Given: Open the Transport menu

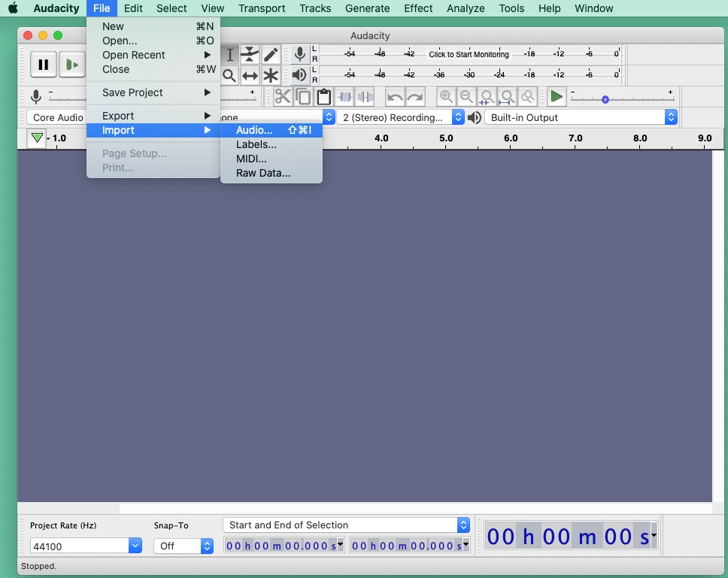Looking at the screenshot, I should tap(262, 8).
